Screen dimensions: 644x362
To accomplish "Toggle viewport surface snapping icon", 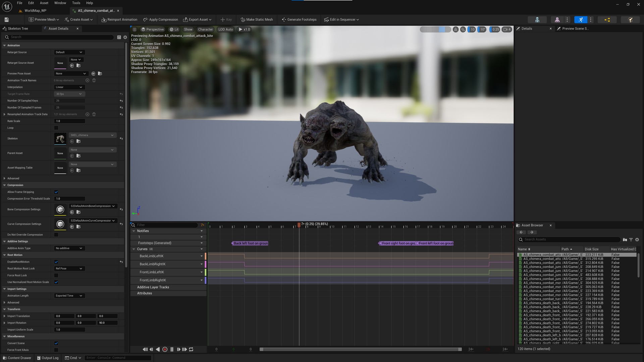I will (x=463, y=29).
